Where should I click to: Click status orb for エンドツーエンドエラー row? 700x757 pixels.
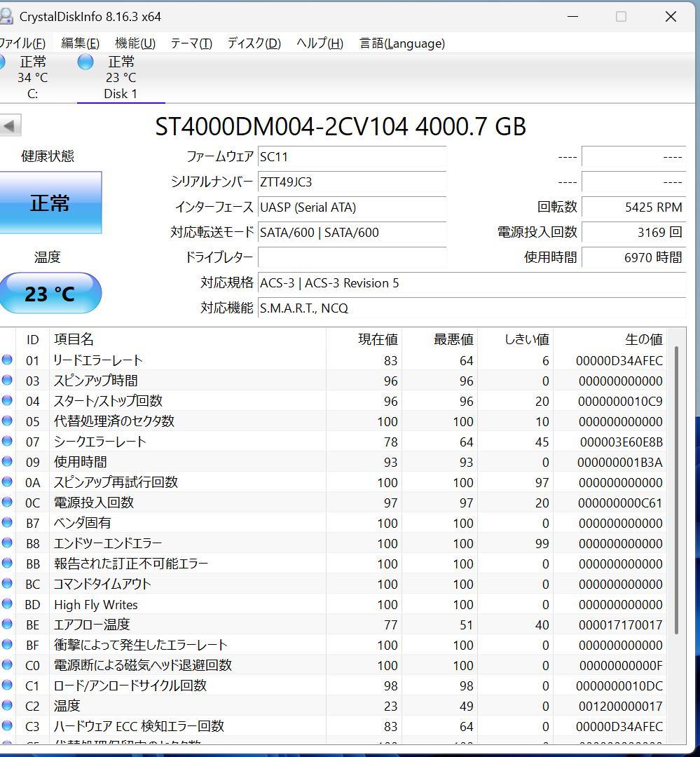click(x=7, y=543)
